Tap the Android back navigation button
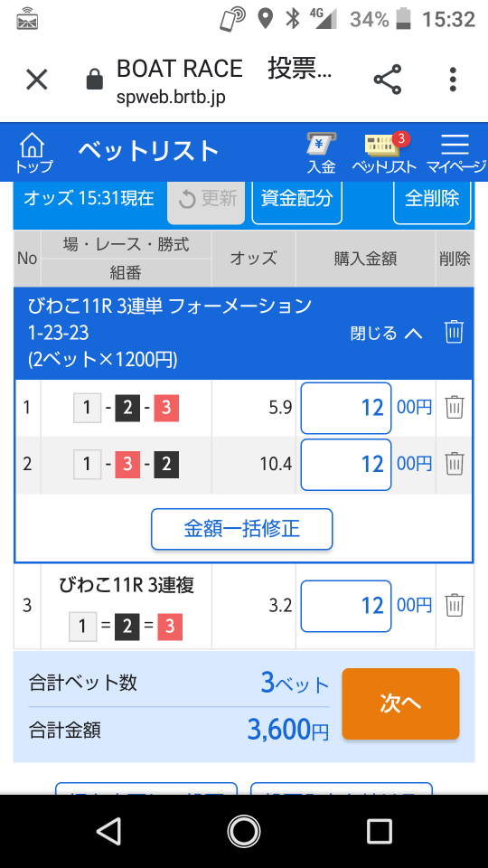488x868 pixels. (x=108, y=832)
